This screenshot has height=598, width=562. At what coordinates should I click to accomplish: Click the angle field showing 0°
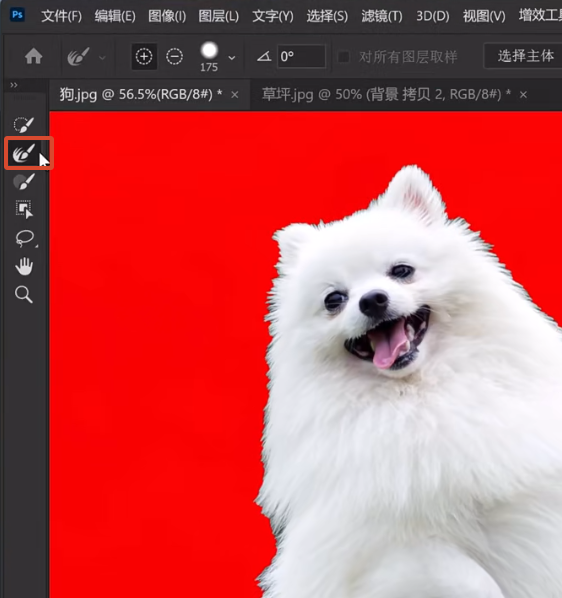(302, 56)
